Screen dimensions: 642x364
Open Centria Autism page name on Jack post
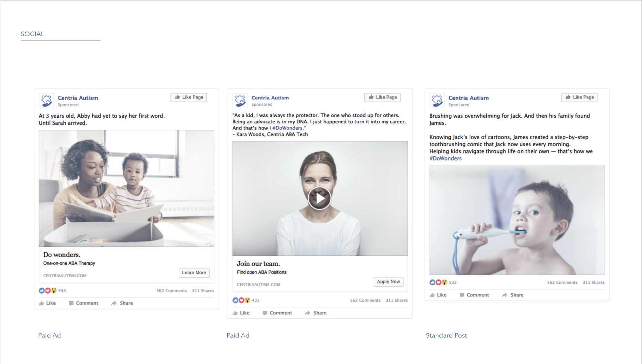pos(469,98)
